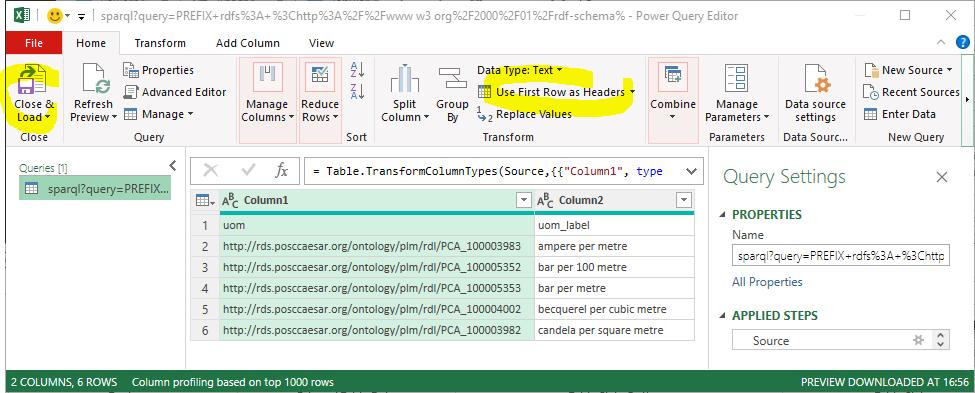Screen dimensions: 975x393
Task: Click the ABC type icon of Column2
Action: pyautogui.click(x=545, y=200)
